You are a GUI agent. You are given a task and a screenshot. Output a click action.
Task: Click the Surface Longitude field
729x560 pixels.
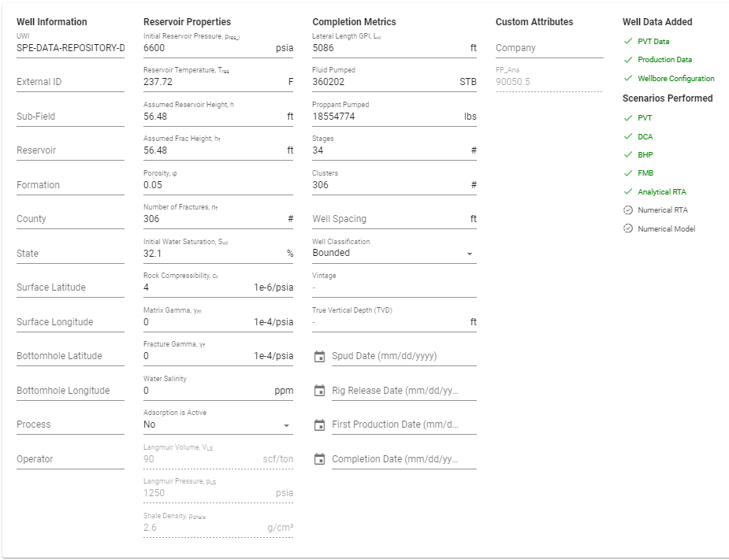(70, 322)
